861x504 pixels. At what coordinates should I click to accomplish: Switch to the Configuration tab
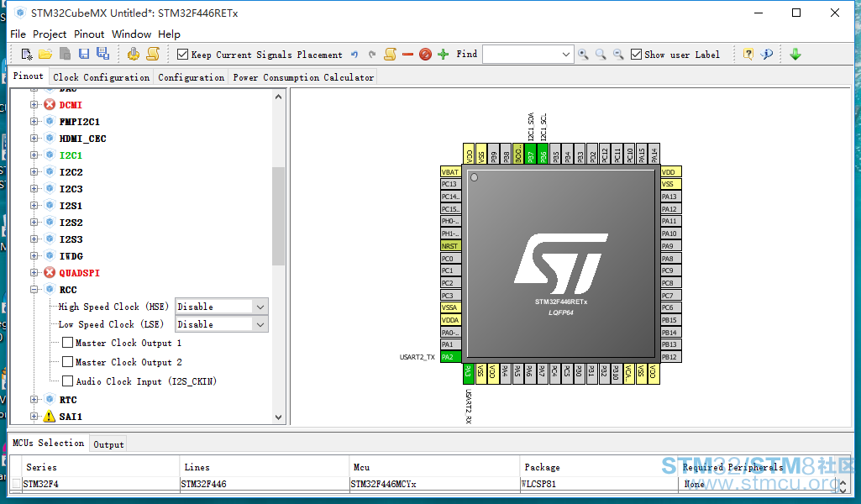(191, 77)
